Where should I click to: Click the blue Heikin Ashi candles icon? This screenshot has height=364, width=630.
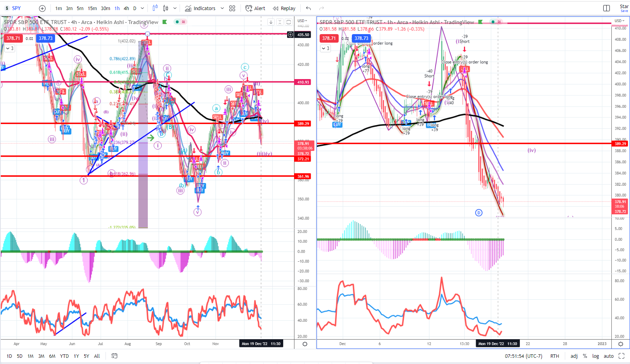click(155, 8)
